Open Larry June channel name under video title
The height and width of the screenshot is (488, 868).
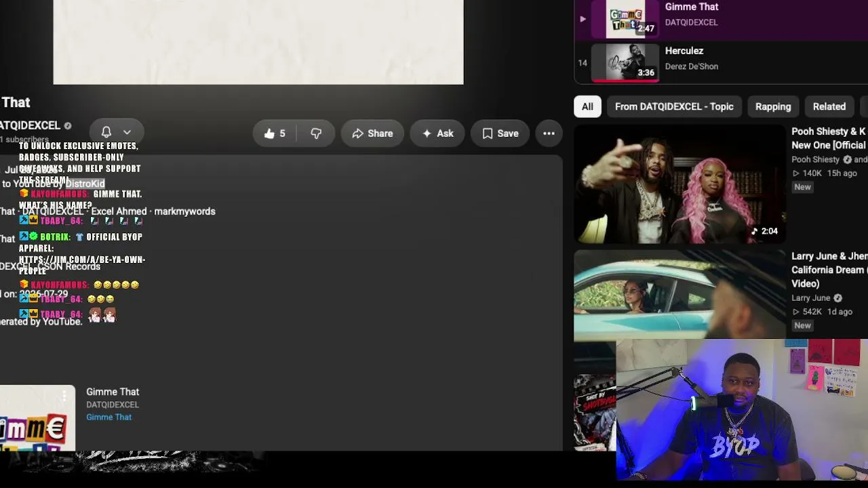[x=811, y=298]
